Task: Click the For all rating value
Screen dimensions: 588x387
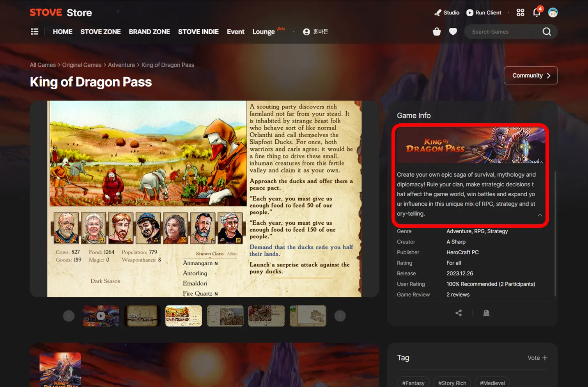Action: point(454,263)
